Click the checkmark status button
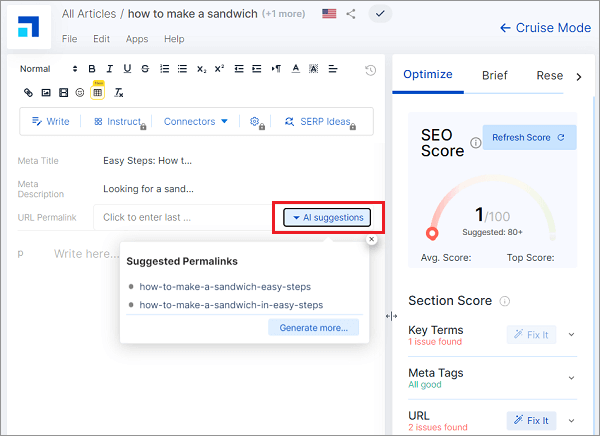Viewport: 600px width, 436px height. pos(380,14)
